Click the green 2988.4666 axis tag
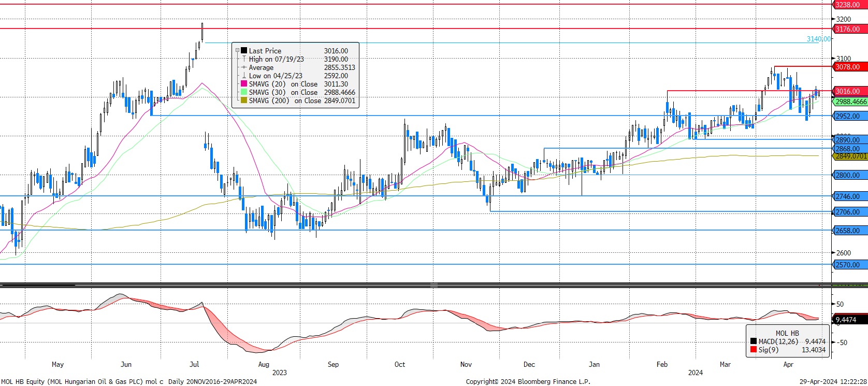 (x=850, y=102)
